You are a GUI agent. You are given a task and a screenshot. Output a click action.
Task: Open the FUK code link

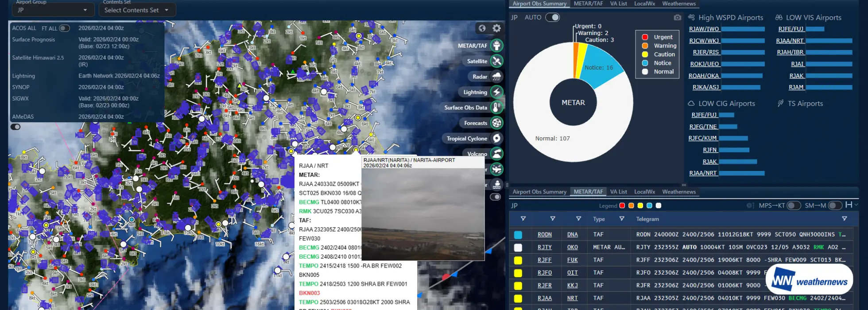[572, 260]
